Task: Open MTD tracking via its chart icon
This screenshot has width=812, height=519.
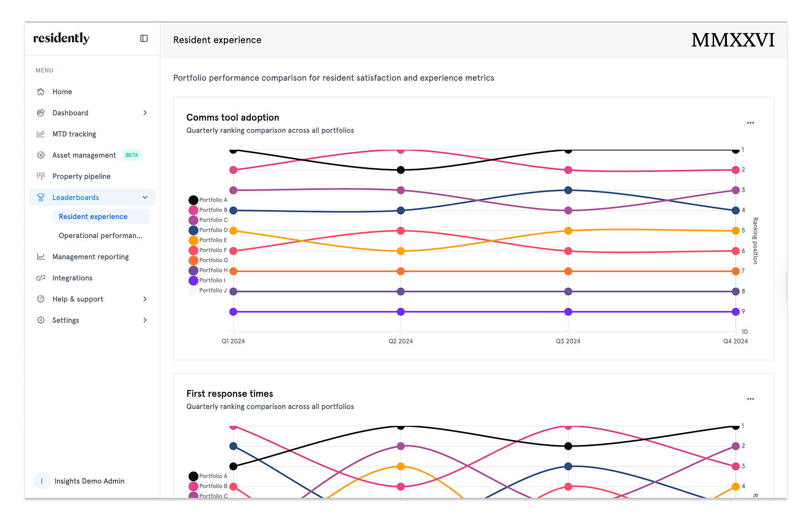Action: tap(41, 134)
